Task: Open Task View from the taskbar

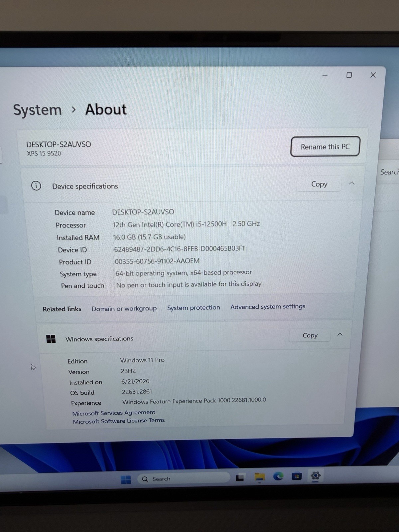Action: (x=240, y=478)
